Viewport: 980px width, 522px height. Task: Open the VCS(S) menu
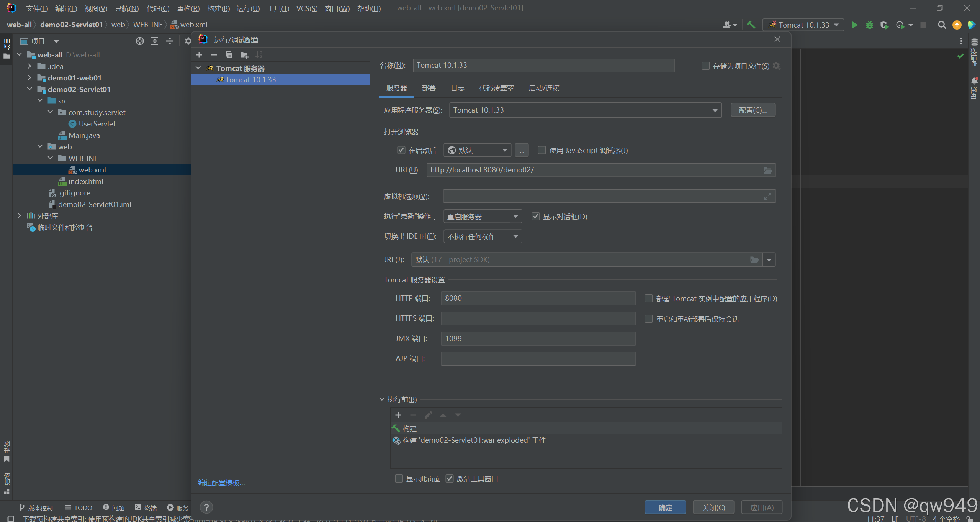(306, 8)
